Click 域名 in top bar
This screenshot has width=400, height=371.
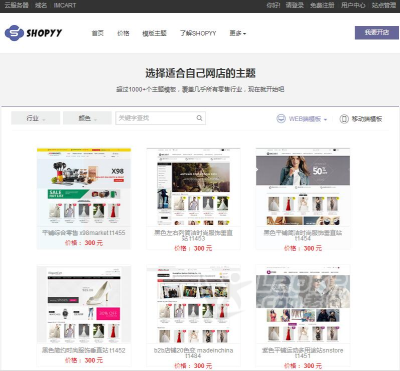41,5
